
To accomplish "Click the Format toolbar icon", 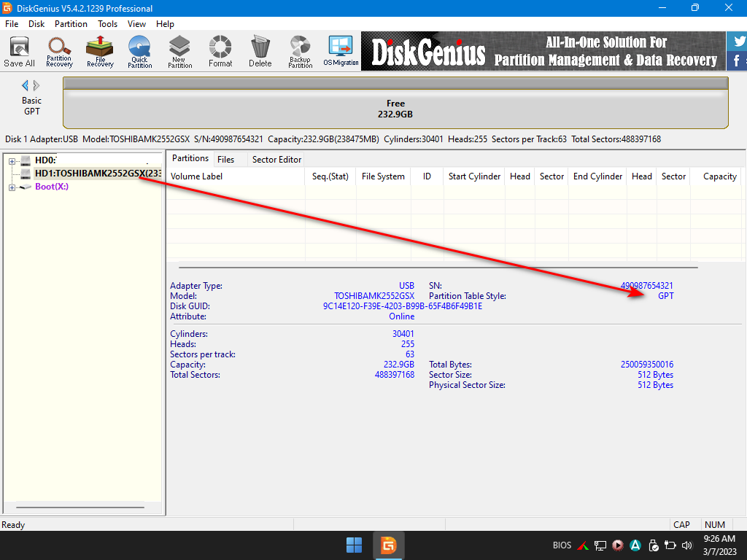I will click(220, 52).
